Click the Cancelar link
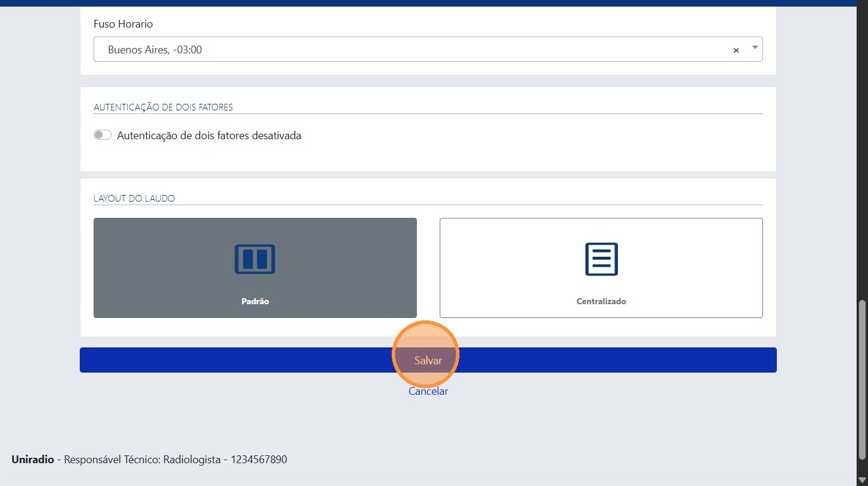 428,391
